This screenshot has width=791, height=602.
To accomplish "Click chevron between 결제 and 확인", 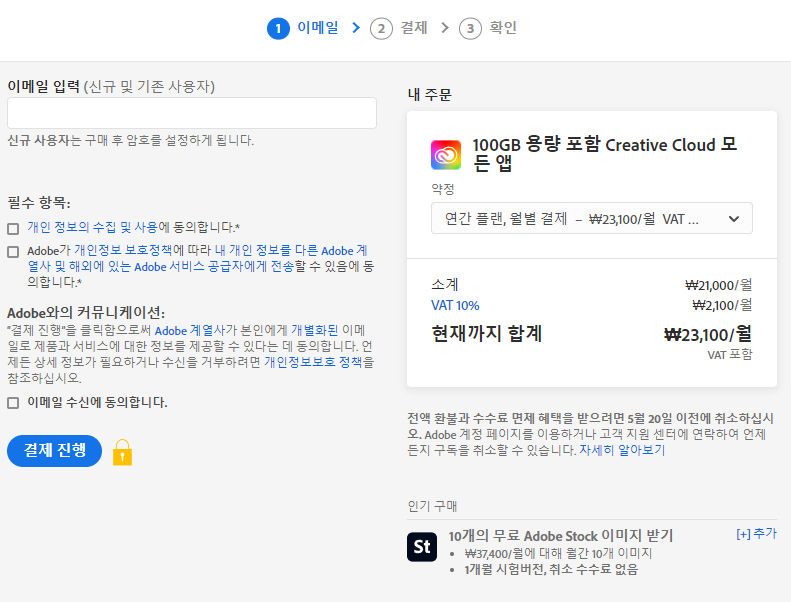I will [x=445, y=28].
